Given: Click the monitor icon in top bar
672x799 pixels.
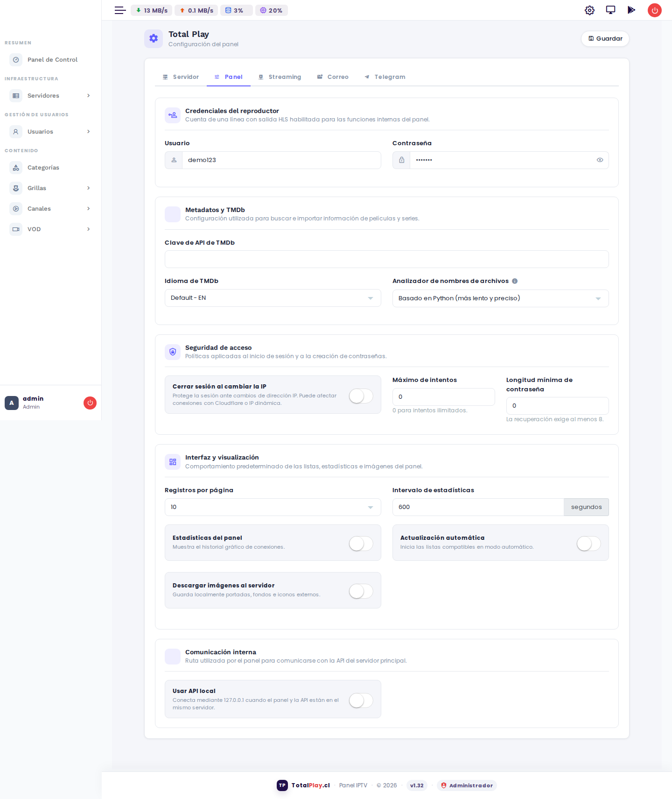Looking at the screenshot, I should (610, 10).
